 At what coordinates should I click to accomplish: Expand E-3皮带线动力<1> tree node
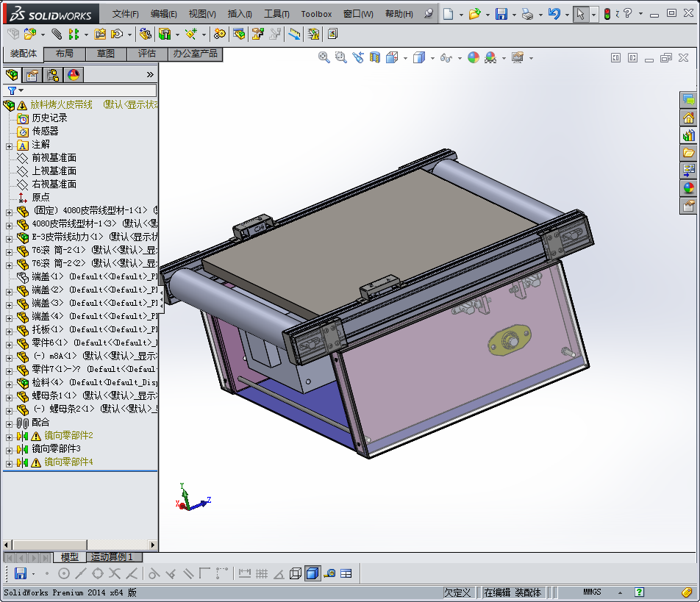click(x=9, y=239)
